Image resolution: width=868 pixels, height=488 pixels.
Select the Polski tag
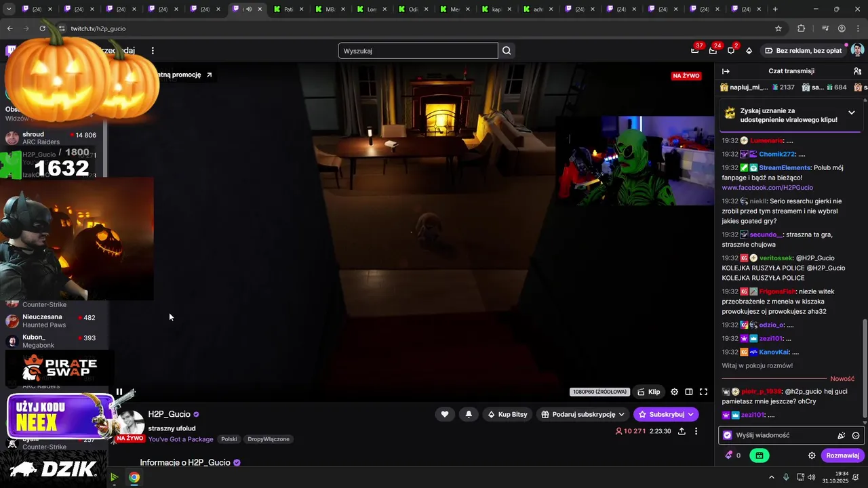click(229, 439)
